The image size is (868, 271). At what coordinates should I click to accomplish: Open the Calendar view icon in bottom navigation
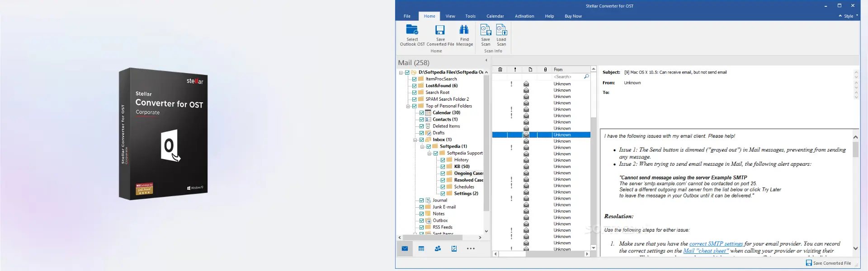pos(421,248)
